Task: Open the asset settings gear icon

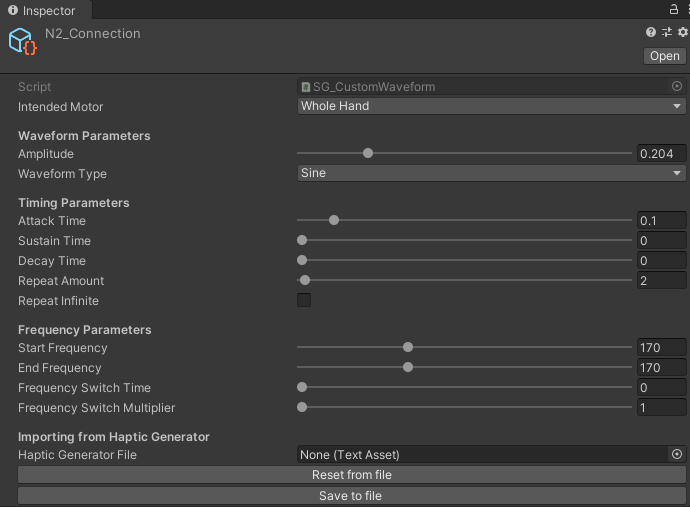Action: tap(682, 33)
